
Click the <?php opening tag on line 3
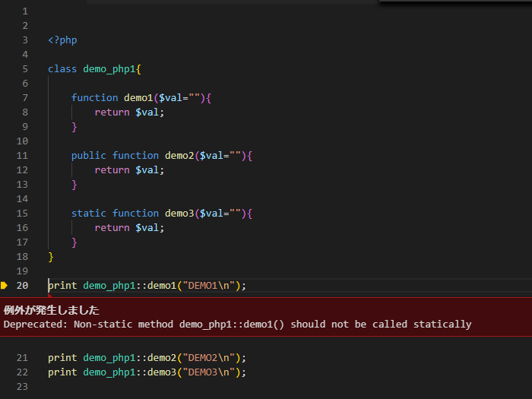(x=62, y=40)
